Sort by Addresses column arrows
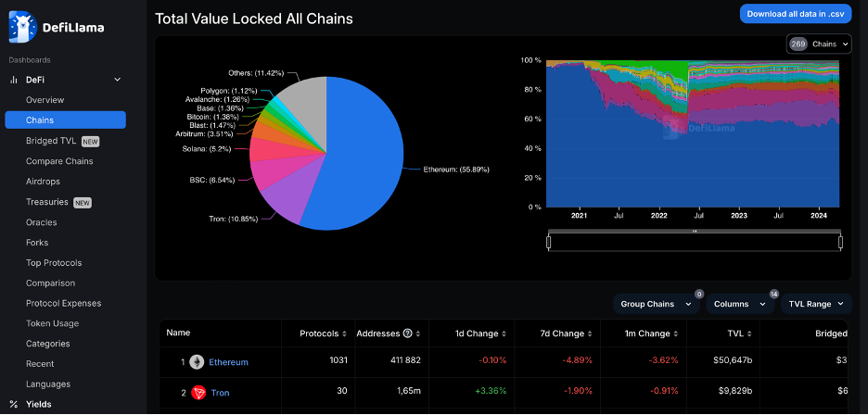This screenshot has width=868, height=415. pyautogui.click(x=418, y=333)
